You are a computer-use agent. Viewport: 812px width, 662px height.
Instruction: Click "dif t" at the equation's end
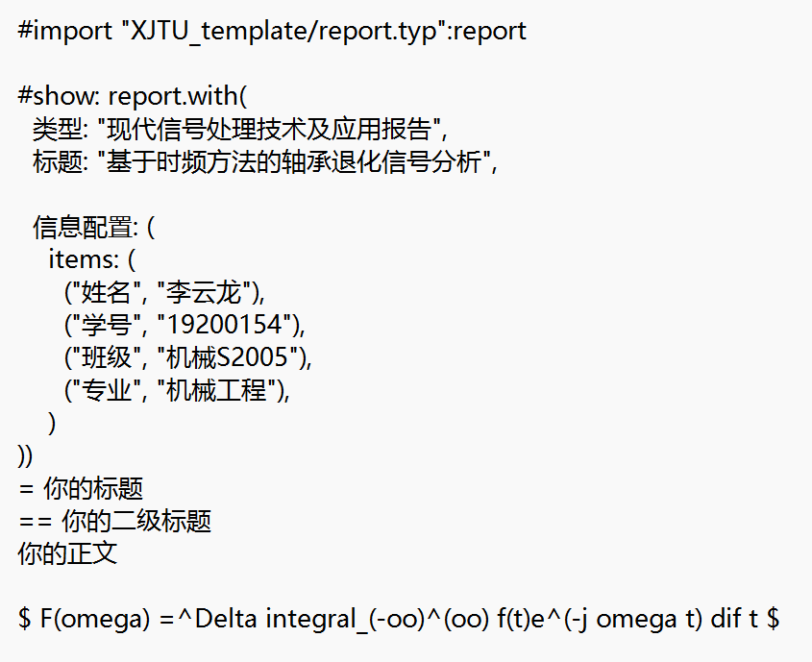734,619
